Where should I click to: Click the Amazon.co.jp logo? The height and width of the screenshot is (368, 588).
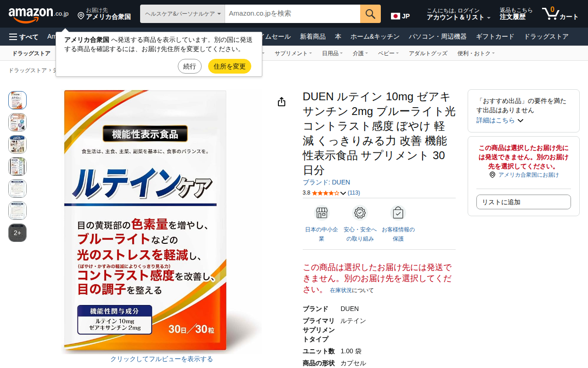39,14
